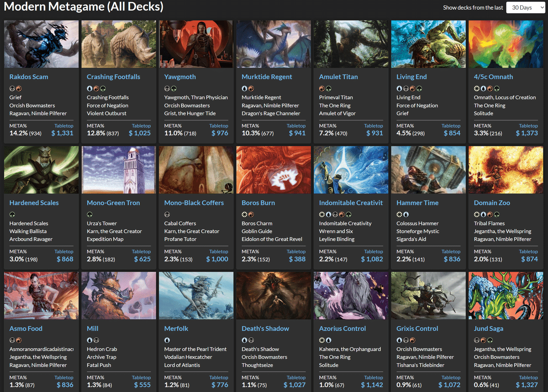Open the Boros Burn deck title
Viewport: 548px width, 392px height.
point(258,203)
